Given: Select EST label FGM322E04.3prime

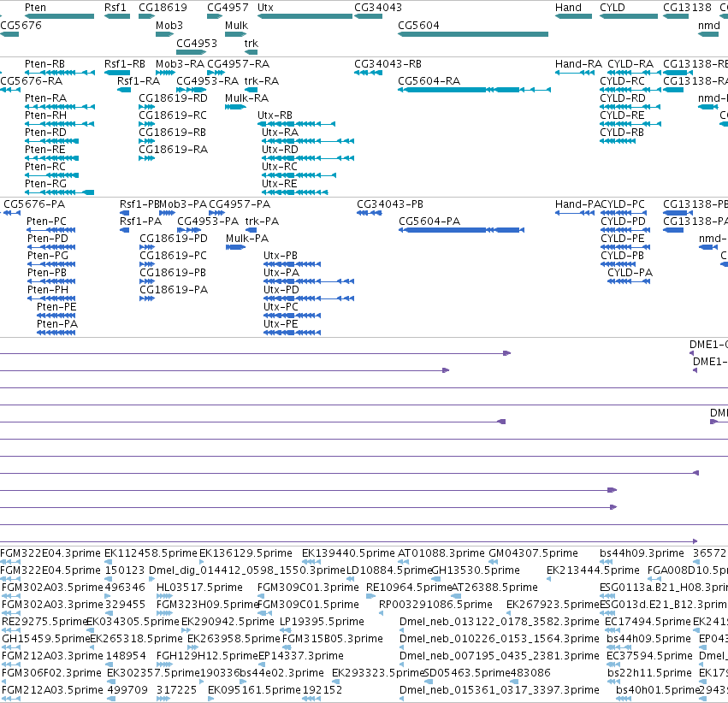Looking at the screenshot, I should point(50,553).
